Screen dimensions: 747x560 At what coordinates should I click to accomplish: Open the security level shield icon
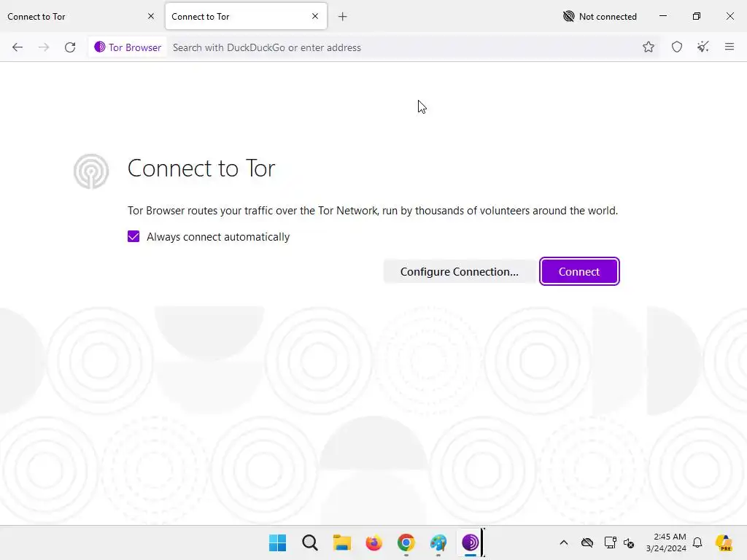(676, 47)
